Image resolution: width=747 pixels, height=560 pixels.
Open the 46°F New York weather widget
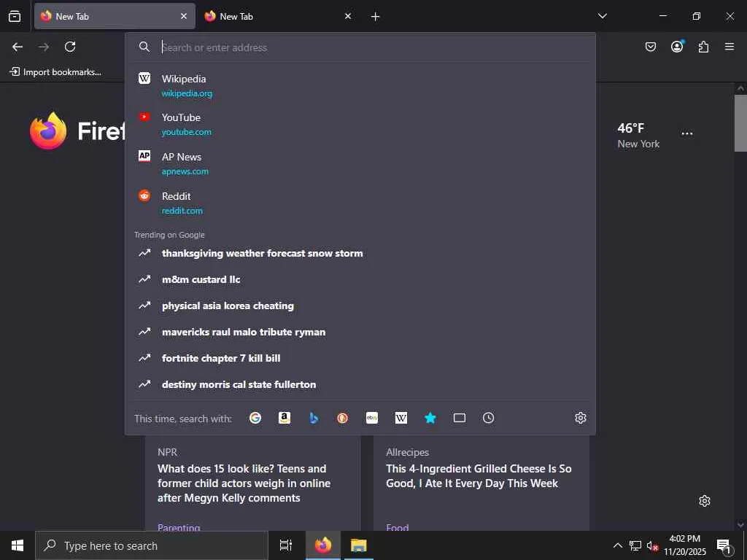pos(638,135)
